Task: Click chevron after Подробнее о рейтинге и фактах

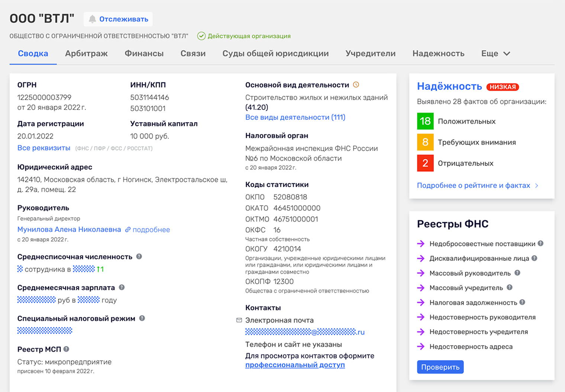Action: click(x=536, y=185)
